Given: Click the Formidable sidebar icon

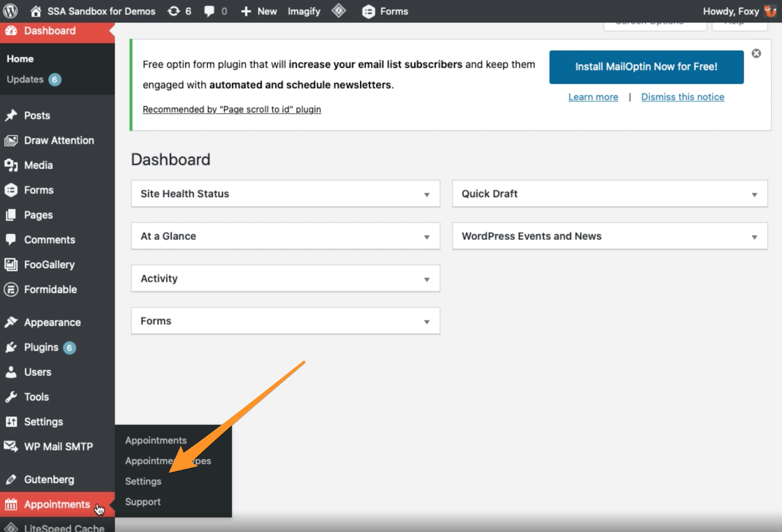Looking at the screenshot, I should click(11, 289).
